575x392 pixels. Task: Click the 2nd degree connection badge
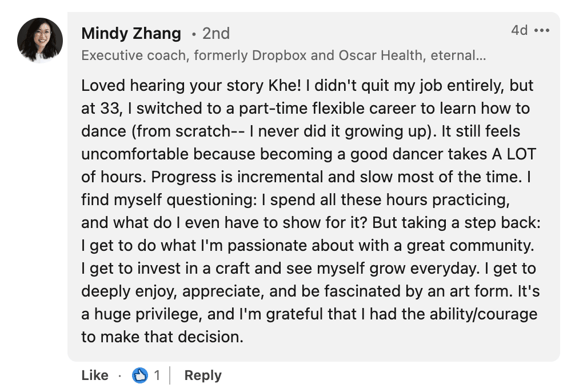pyautogui.click(x=216, y=33)
